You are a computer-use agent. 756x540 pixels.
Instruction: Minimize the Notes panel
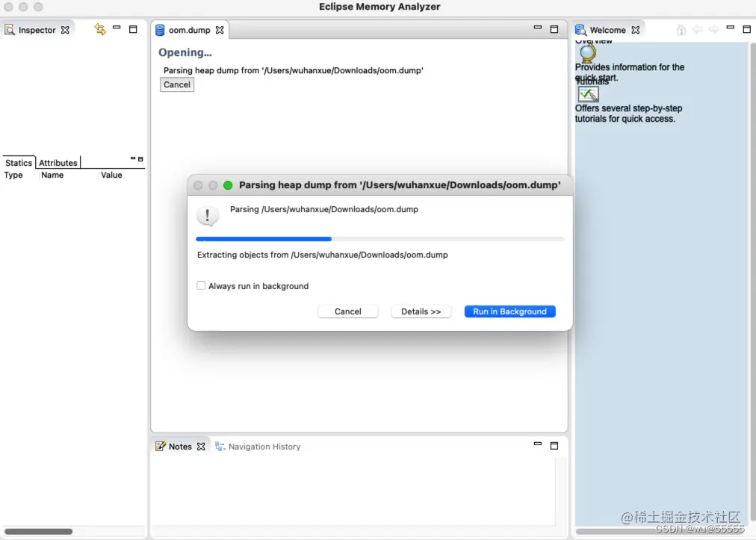click(538, 444)
